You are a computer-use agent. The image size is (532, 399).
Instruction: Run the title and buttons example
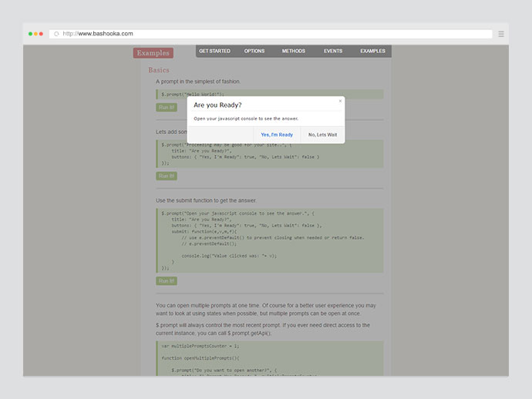click(x=167, y=176)
